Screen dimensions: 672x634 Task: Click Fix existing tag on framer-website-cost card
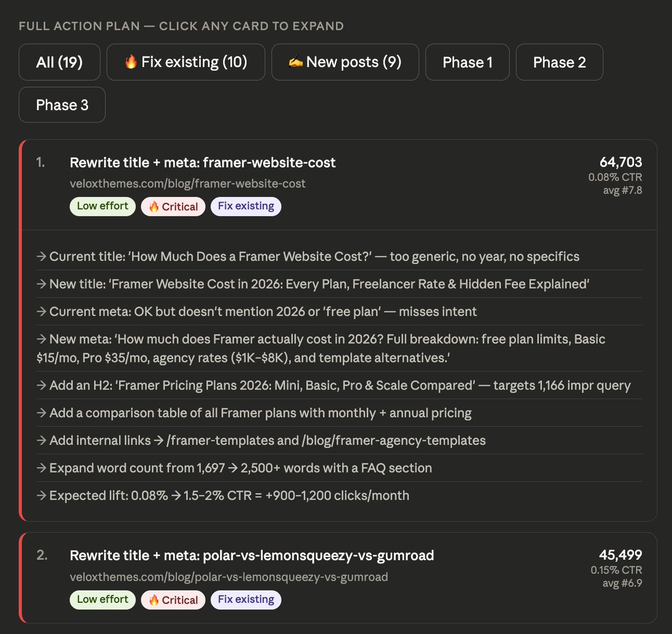(x=246, y=206)
